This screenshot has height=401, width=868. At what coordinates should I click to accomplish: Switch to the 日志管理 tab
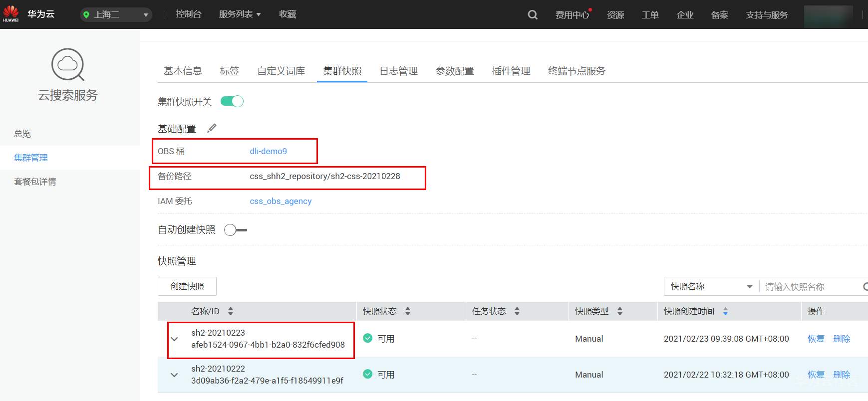(x=398, y=71)
